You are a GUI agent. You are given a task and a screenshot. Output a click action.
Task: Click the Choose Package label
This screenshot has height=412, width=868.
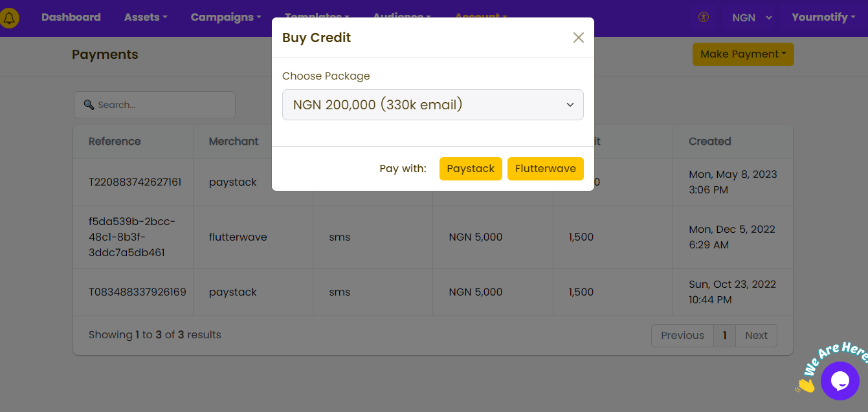point(326,76)
